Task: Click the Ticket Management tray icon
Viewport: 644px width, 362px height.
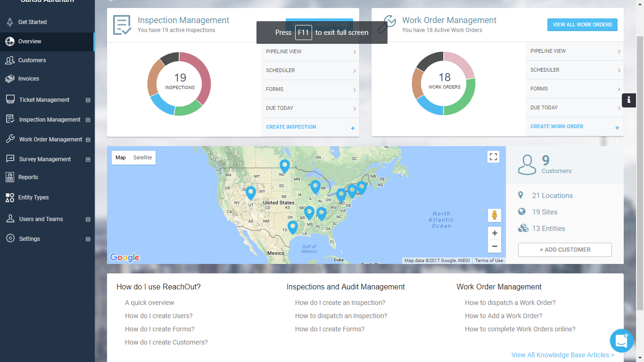Action: pos(10,99)
